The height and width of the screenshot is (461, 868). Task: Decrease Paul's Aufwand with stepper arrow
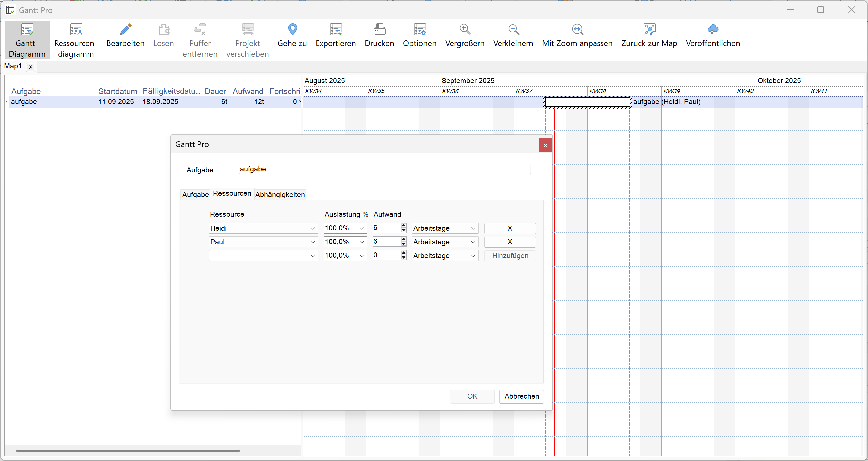[x=404, y=244]
